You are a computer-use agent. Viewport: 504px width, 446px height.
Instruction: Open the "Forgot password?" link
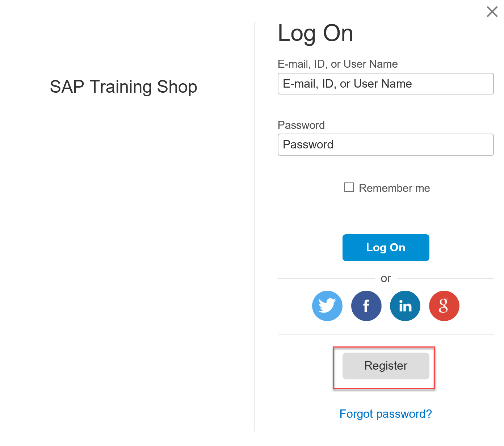(386, 414)
